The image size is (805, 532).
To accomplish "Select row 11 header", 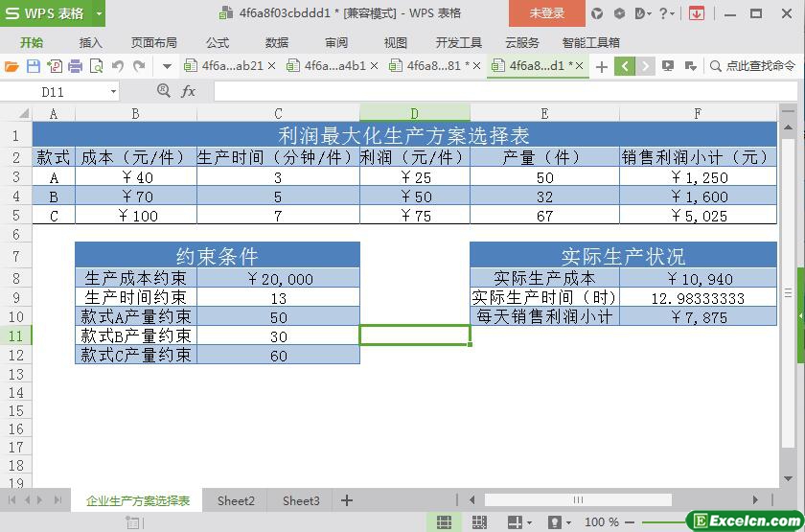I will coord(16,335).
